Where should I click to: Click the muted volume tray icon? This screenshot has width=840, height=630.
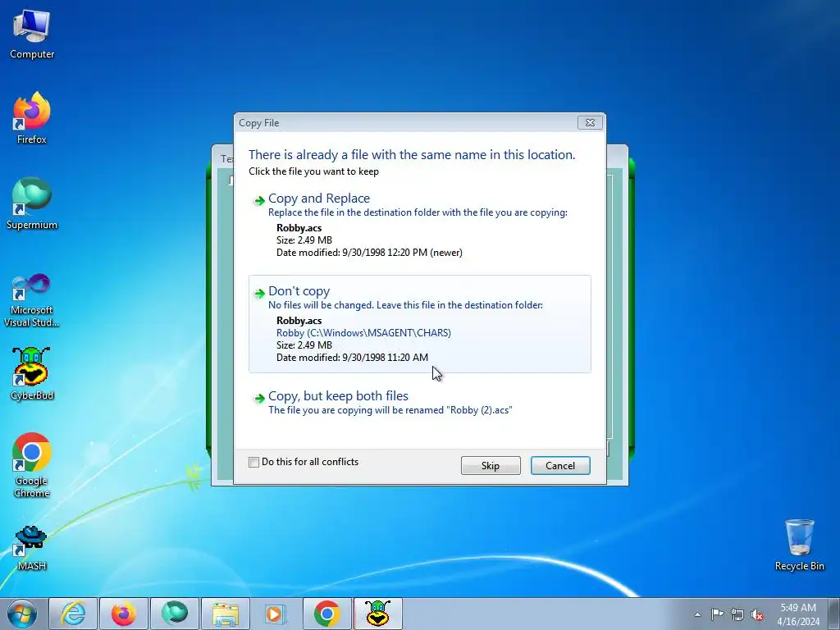[757, 614]
